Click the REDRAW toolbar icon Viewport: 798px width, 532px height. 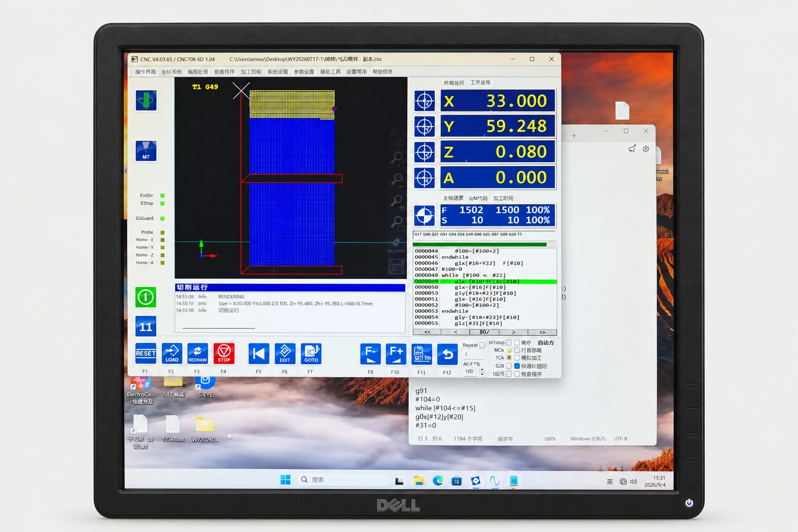coord(197,353)
